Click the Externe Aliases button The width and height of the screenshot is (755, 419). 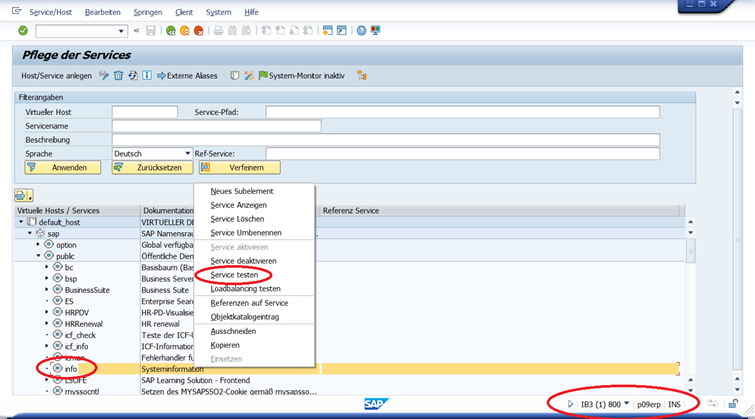pos(187,76)
